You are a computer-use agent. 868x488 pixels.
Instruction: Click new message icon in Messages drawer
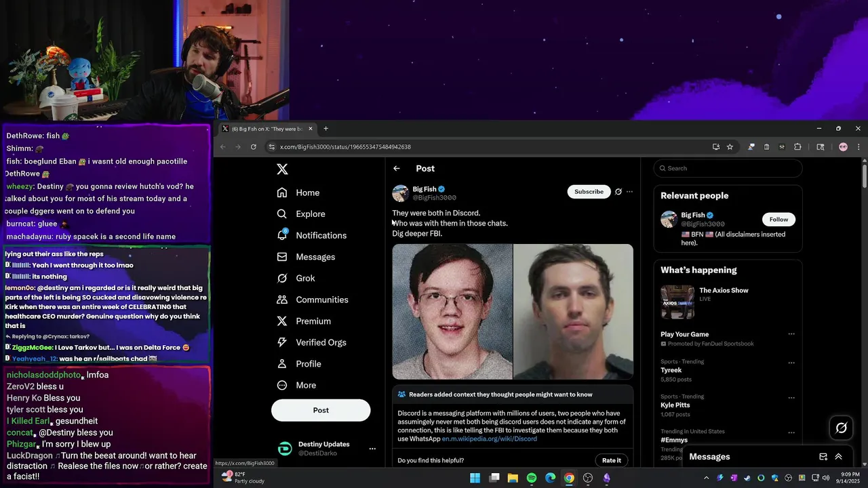(x=823, y=457)
